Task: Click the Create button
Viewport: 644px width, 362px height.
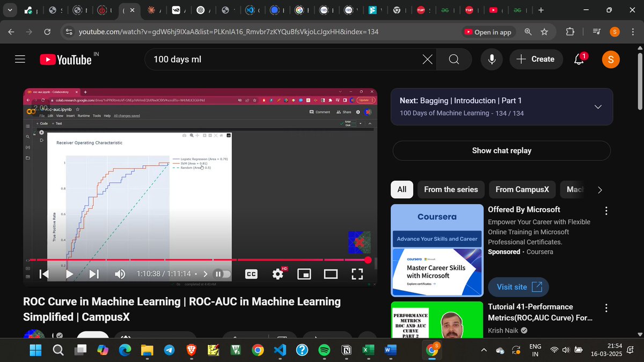Action: click(x=535, y=60)
